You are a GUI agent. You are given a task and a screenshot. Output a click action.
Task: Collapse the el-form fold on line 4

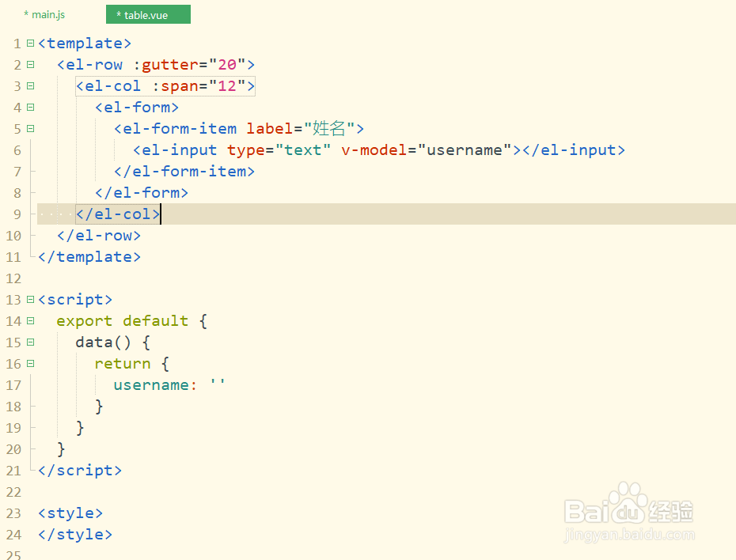point(31,107)
